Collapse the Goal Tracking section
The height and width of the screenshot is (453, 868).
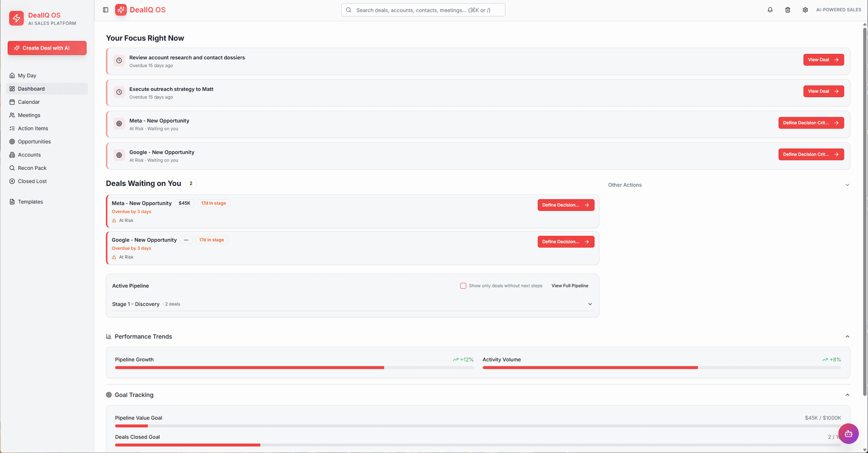click(x=847, y=395)
